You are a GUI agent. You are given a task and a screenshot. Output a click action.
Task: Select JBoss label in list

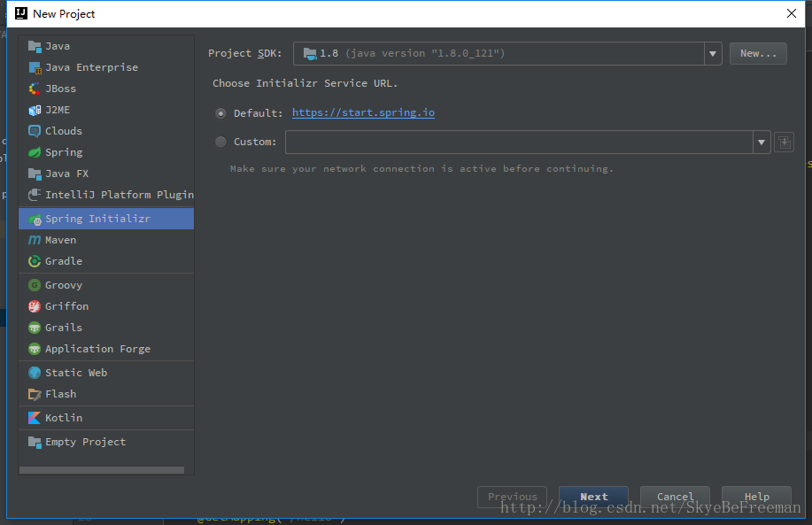pyautogui.click(x=60, y=89)
